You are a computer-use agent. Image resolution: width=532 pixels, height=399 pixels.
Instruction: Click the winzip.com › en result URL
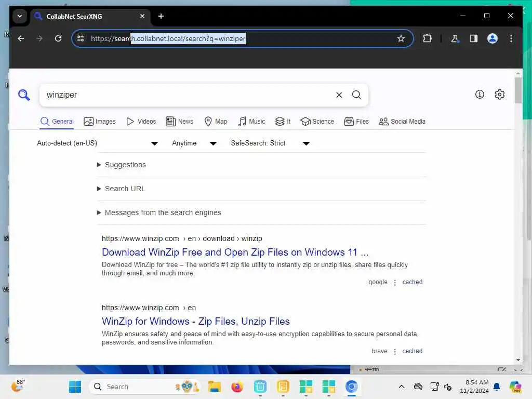[x=149, y=308]
